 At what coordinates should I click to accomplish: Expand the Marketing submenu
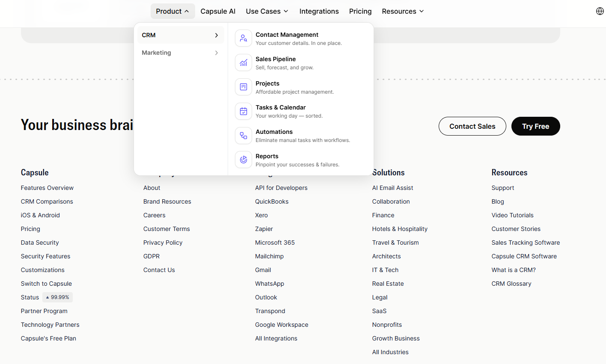click(x=180, y=53)
